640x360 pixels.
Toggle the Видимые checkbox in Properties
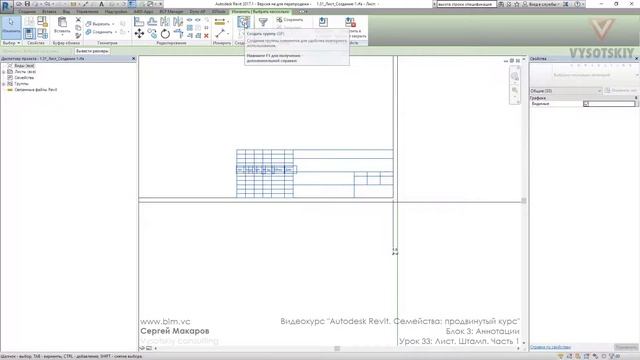[x=586, y=104]
